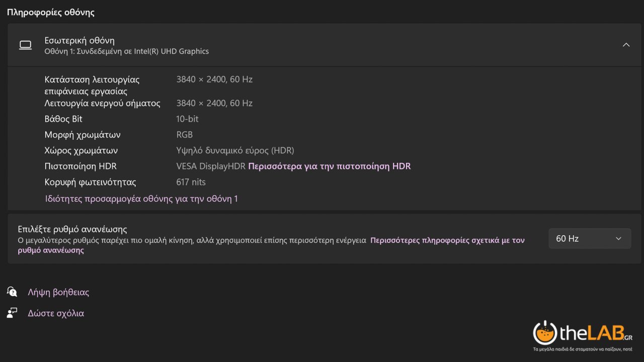The image size is (644, 362).
Task: Click the Λήψη βοήθειας text
Action: click(x=58, y=292)
